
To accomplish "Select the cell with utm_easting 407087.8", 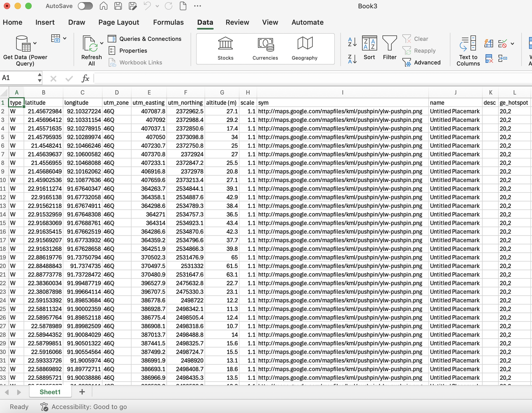I will click(149, 111).
